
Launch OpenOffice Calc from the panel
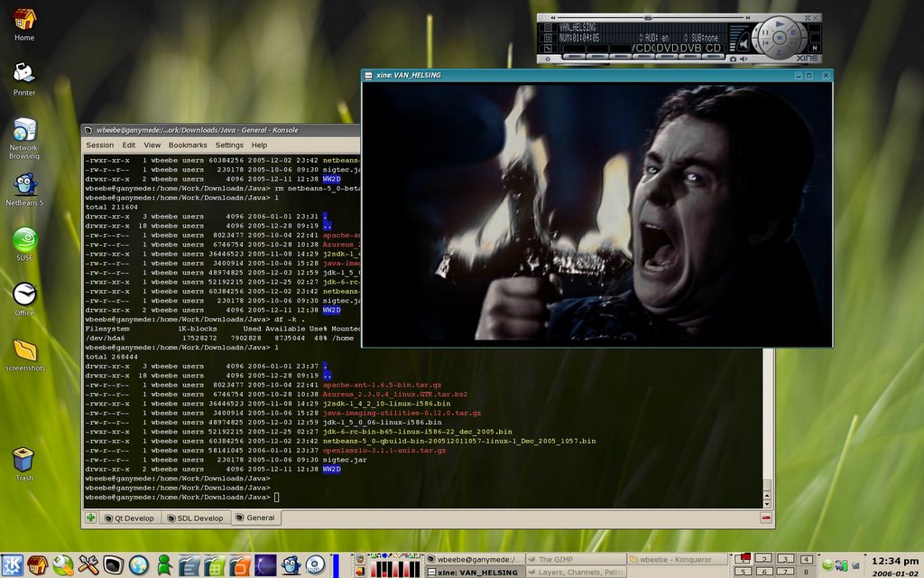(215, 565)
